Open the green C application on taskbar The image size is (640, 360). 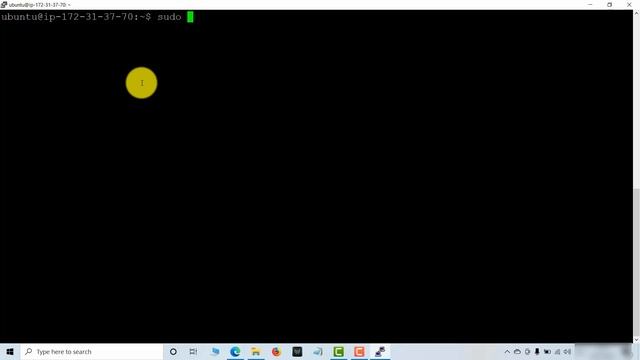tap(338, 351)
